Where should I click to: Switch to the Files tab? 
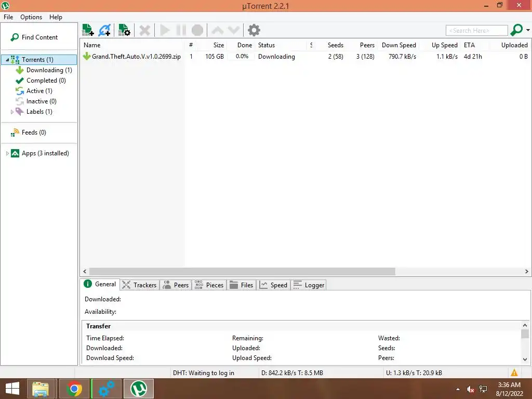click(241, 285)
